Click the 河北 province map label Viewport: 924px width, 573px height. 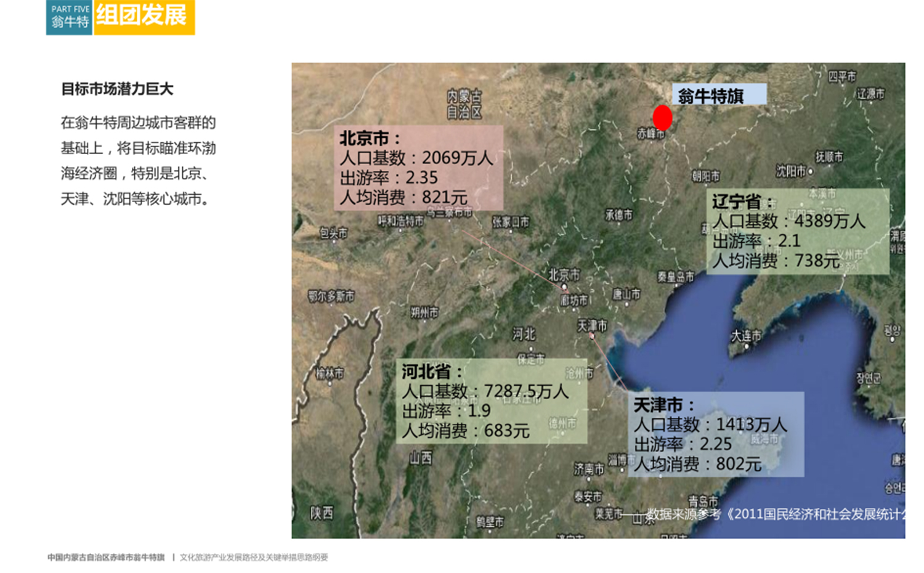pyautogui.click(x=524, y=335)
